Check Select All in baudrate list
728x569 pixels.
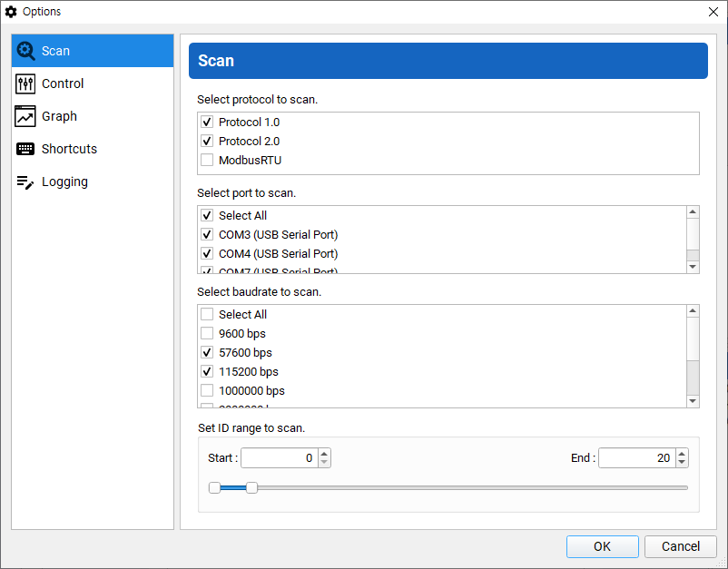click(x=207, y=314)
